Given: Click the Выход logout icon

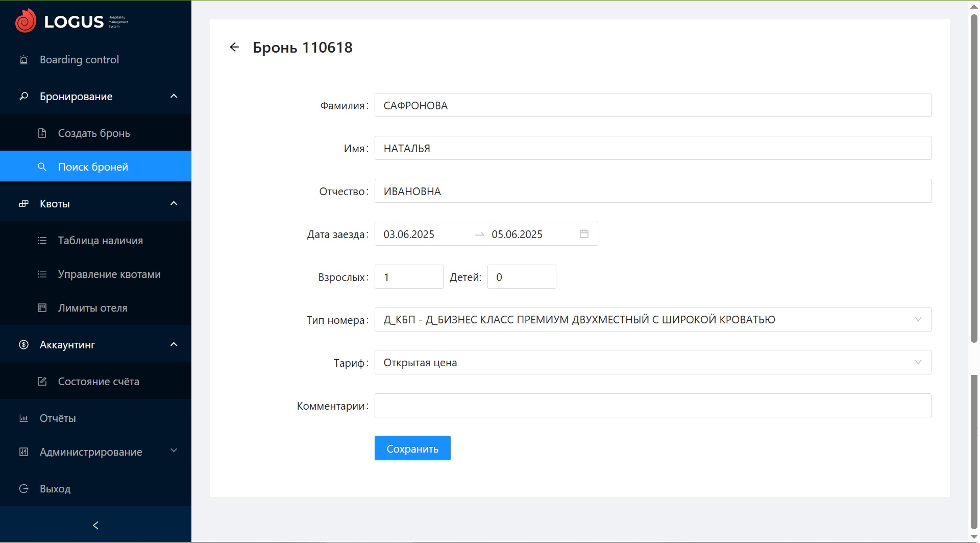Looking at the screenshot, I should click(23, 489).
